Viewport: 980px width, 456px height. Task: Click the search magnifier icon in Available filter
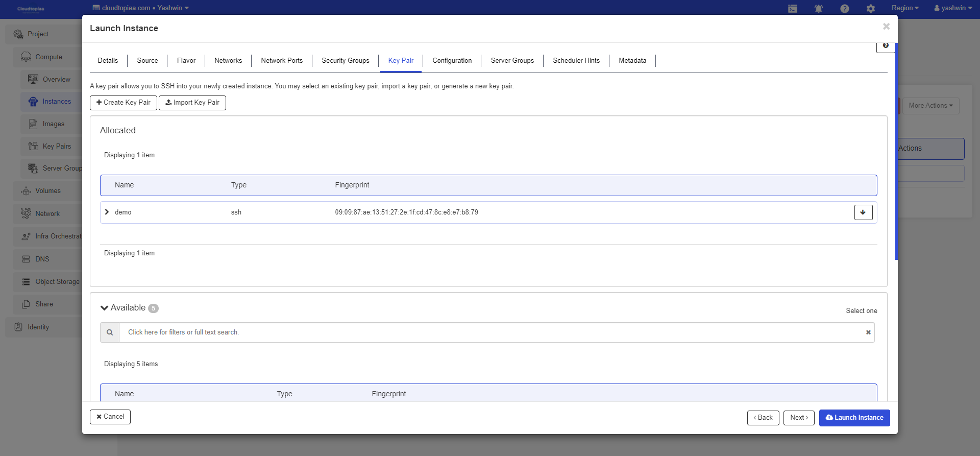click(x=110, y=332)
